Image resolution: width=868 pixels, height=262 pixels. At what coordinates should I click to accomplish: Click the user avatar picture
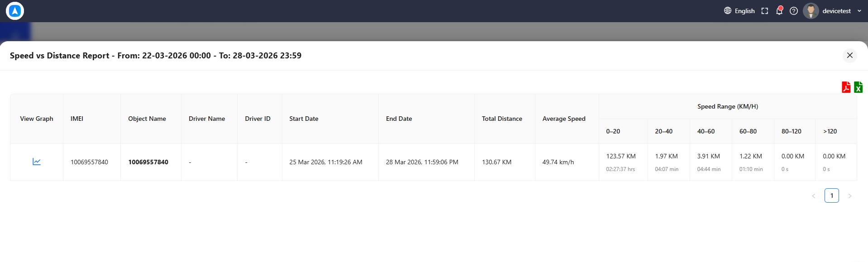811,11
